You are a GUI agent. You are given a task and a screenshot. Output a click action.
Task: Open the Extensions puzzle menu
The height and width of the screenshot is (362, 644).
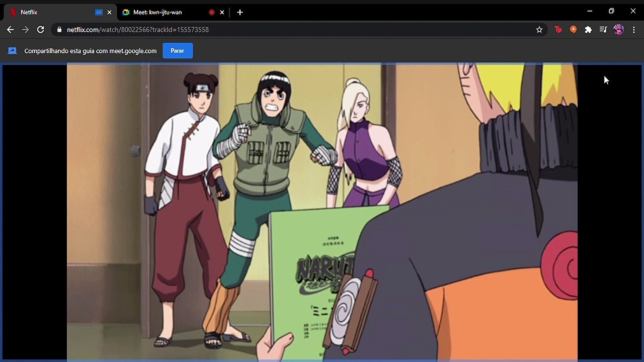click(588, 30)
